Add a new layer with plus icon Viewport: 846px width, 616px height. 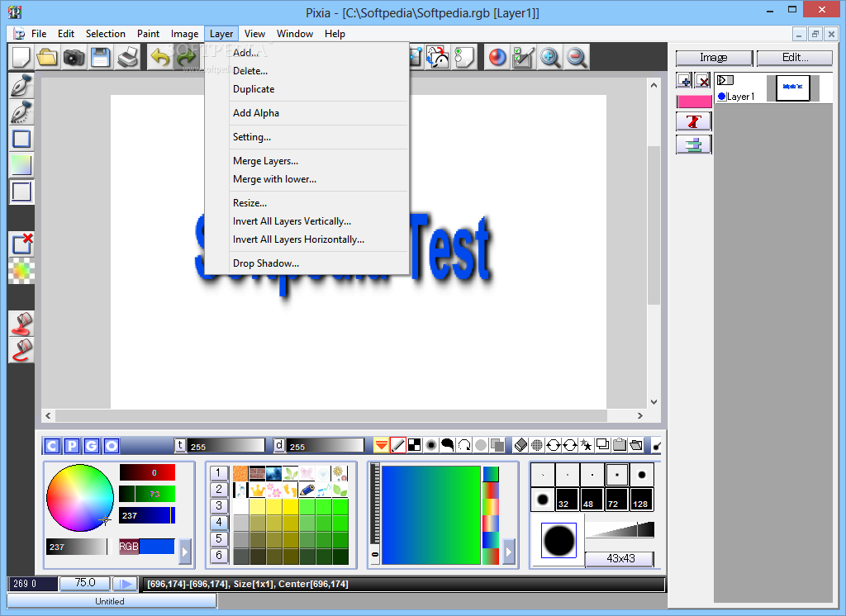[x=684, y=81]
